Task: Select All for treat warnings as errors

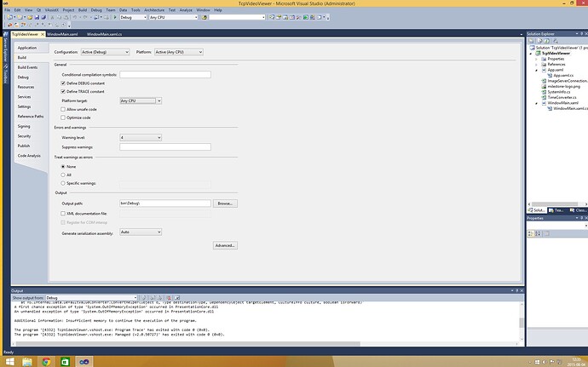Action: click(x=63, y=175)
